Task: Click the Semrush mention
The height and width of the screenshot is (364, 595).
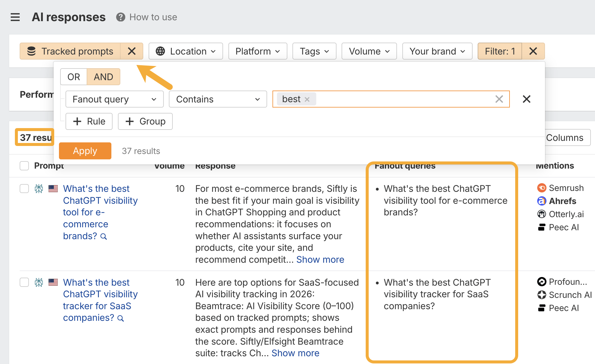Action: point(560,188)
